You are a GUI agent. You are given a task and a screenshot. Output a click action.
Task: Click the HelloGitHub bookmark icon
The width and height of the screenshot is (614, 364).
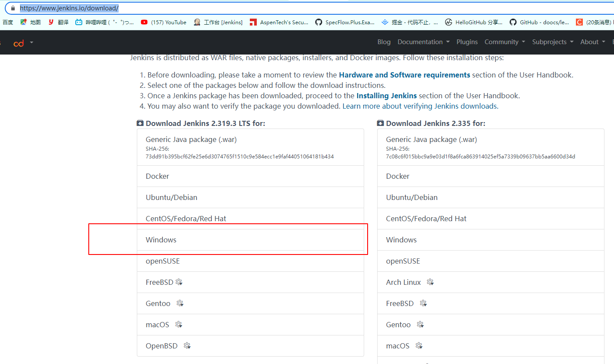(449, 22)
